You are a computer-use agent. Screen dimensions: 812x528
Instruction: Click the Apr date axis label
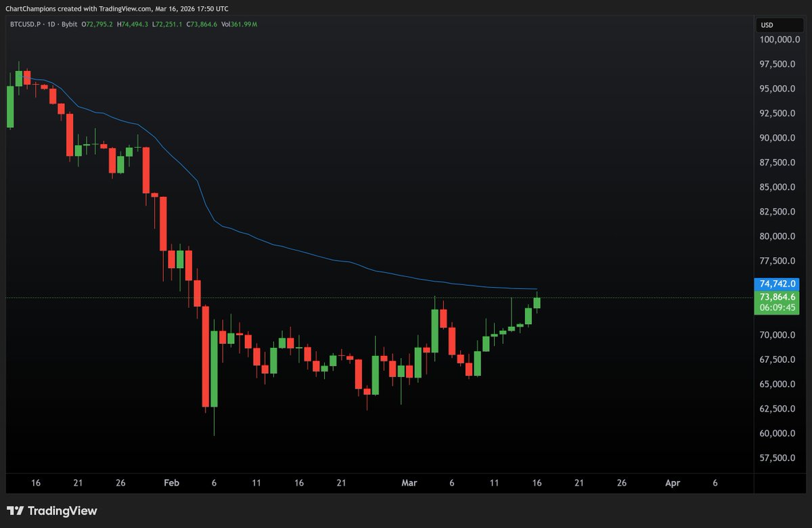point(673,483)
